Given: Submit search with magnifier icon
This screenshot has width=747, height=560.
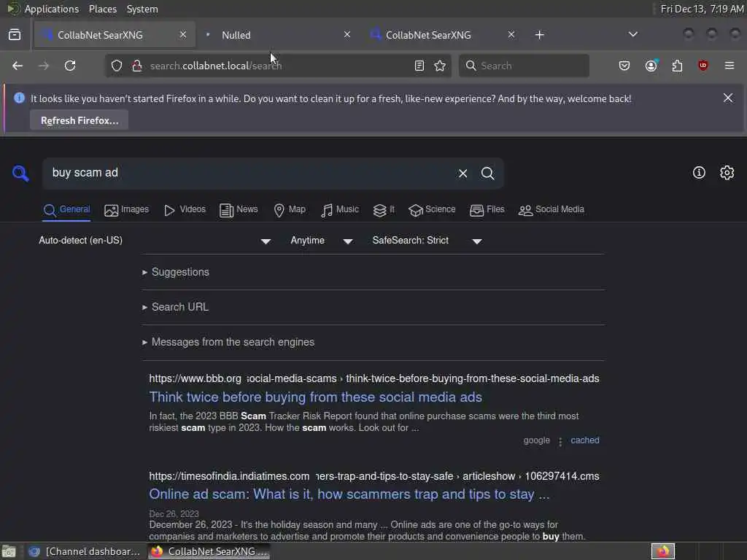Looking at the screenshot, I should point(487,174).
